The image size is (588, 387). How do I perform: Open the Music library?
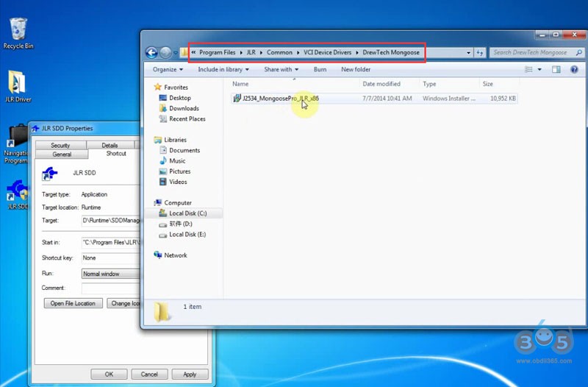(177, 160)
